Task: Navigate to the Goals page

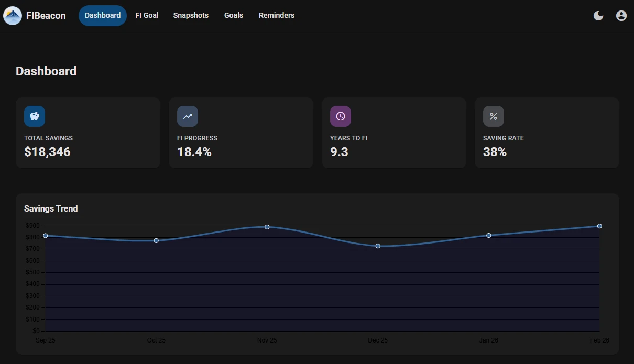Action: (233, 15)
